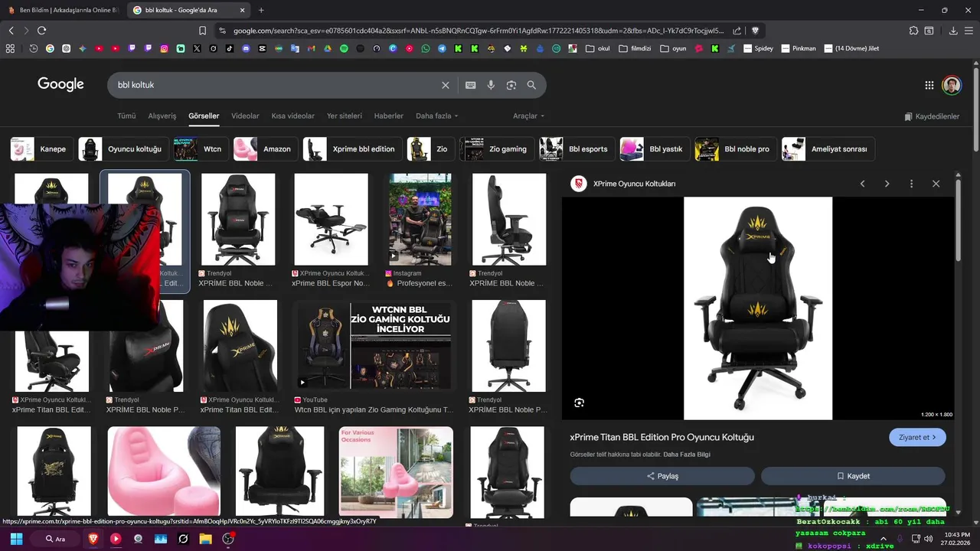Open the Gmail bookmark
The width and height of the screenshot is (980, 551).
pyautogui.click(x=311, y=48)
